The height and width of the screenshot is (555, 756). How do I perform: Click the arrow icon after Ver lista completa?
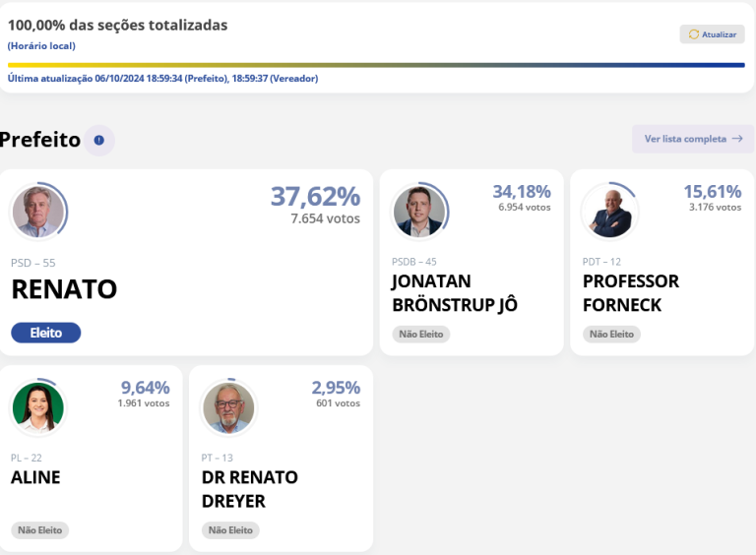click(737, 139)
